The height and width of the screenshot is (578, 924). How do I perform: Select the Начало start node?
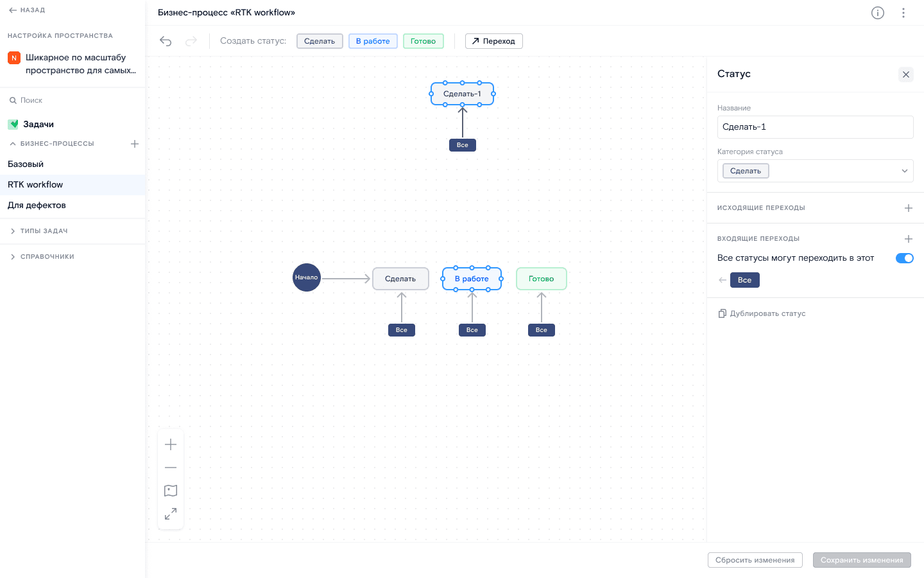[x=307, y=277]
